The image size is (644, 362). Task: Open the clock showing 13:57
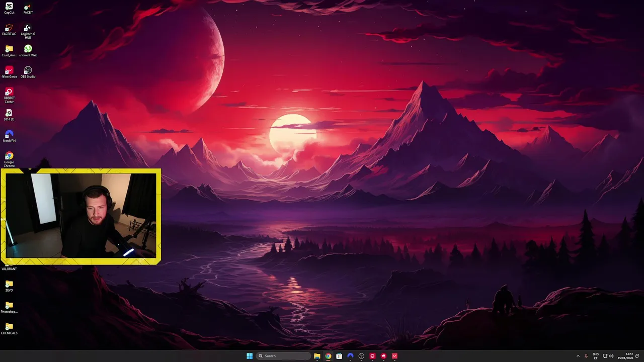click(625, 356)
